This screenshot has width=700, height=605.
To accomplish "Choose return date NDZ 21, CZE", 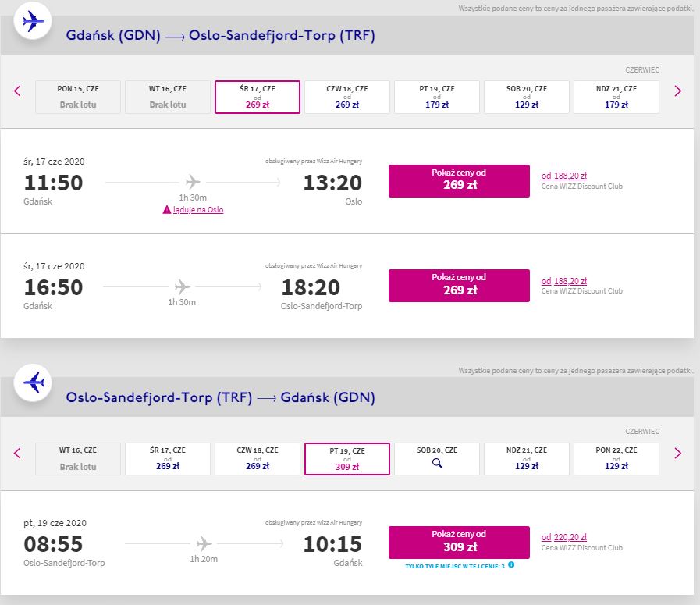I will coord(527,459).
